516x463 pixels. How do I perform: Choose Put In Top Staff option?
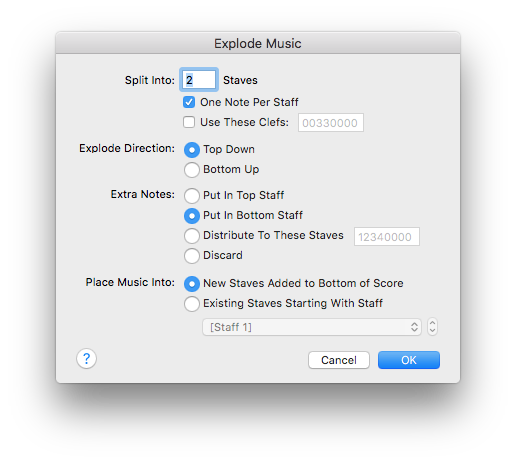click(192, 196)
